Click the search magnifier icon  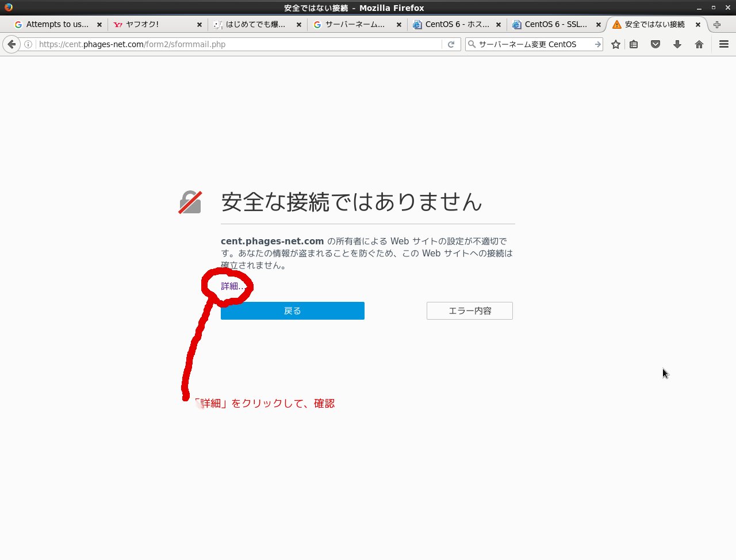(x=472, y=44)
